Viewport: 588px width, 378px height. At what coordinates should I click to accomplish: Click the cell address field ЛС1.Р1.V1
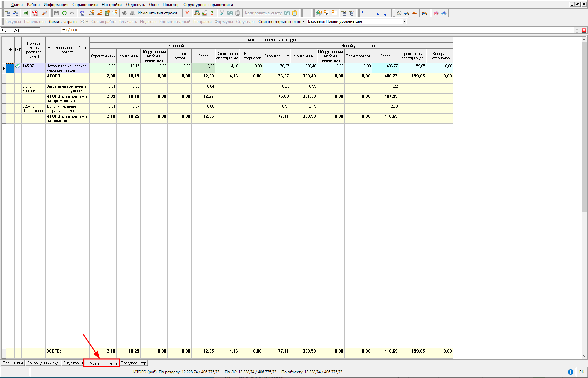pos(20,30)
